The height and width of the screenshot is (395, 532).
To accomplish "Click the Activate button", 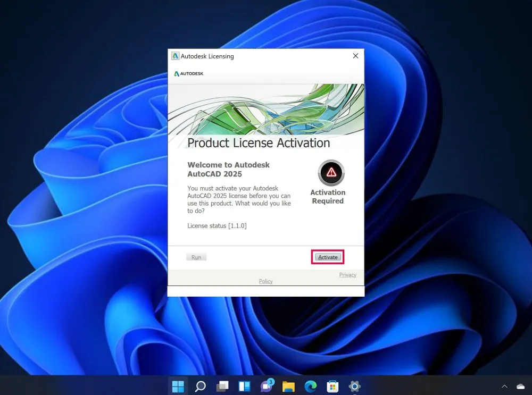I will click(x=328, y=257).
